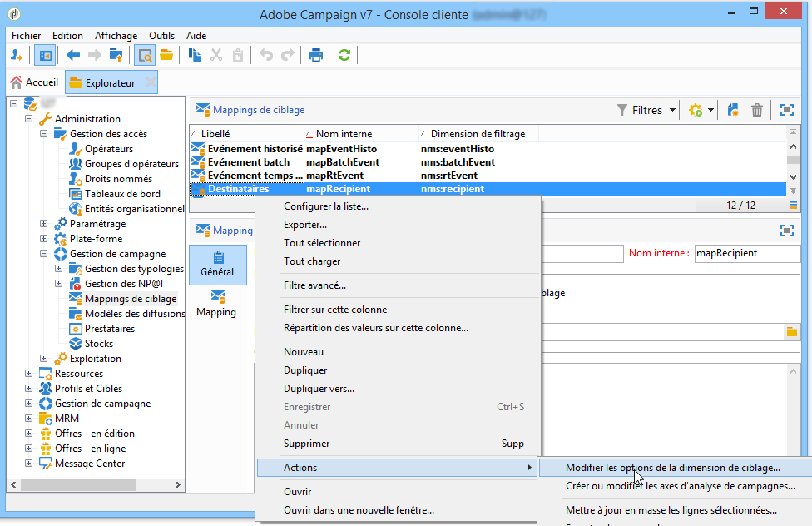Click the redo arrow icon

(x=287, y=55)
